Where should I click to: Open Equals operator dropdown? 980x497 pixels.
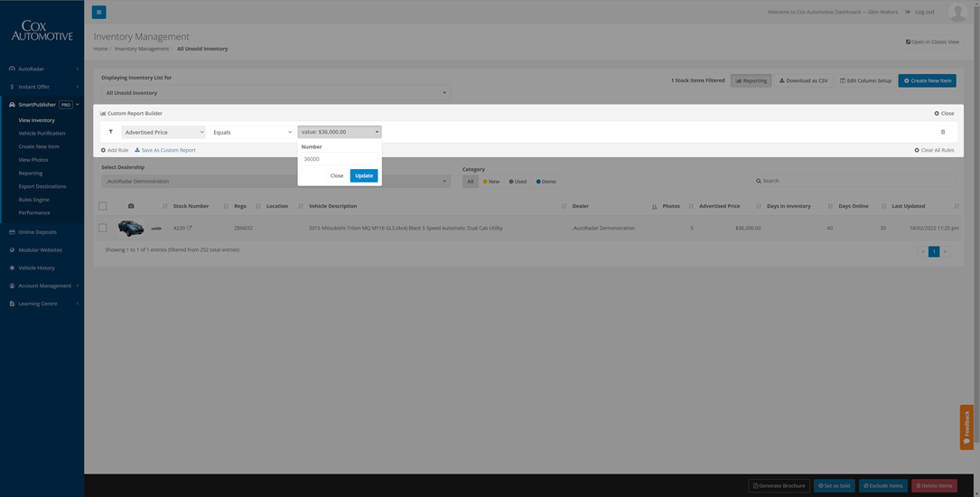click(252, 132)
